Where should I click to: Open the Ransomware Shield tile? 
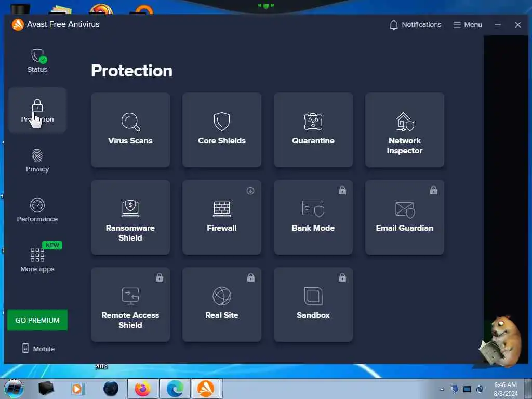pos(130,217)
